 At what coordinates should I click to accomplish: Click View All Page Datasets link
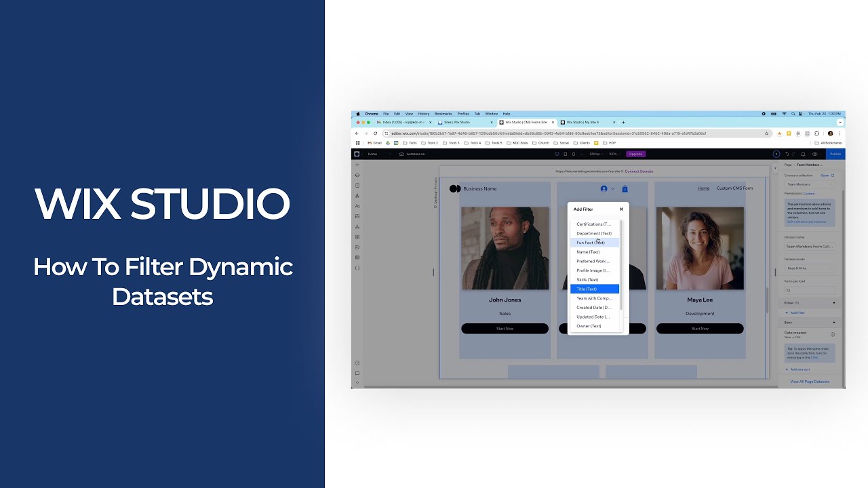(x=810, y=382)
